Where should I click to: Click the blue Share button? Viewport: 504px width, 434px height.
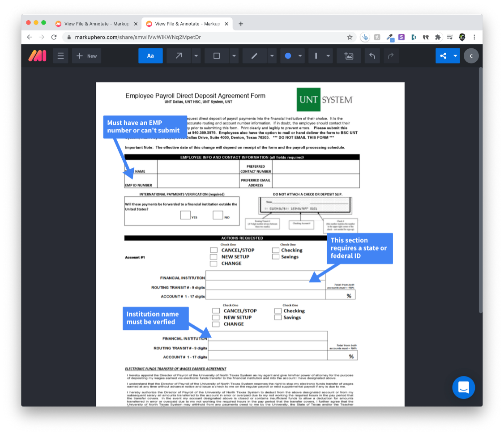pos(443,56)
